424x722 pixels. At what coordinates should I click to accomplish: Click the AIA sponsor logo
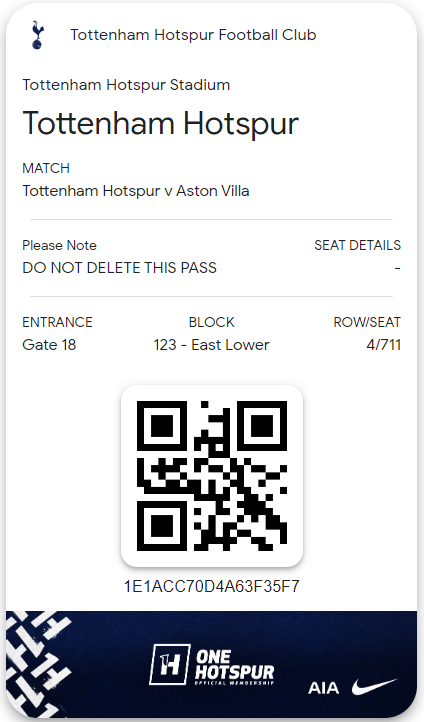[324, 688]
